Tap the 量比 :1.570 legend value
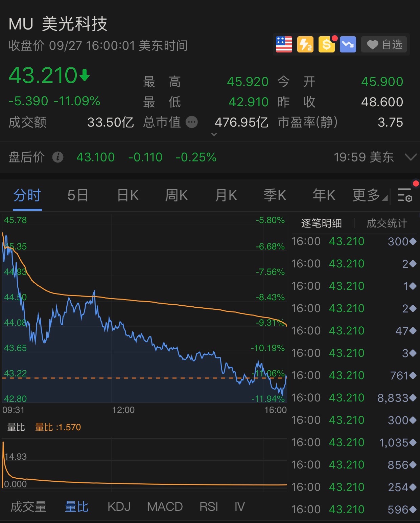 pos(58,427)
